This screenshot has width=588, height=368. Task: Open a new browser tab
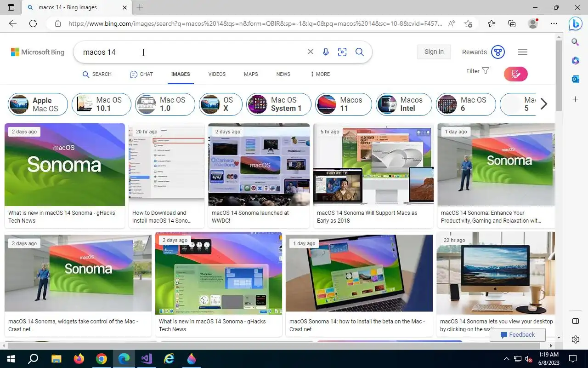click(x=140, y=7)
